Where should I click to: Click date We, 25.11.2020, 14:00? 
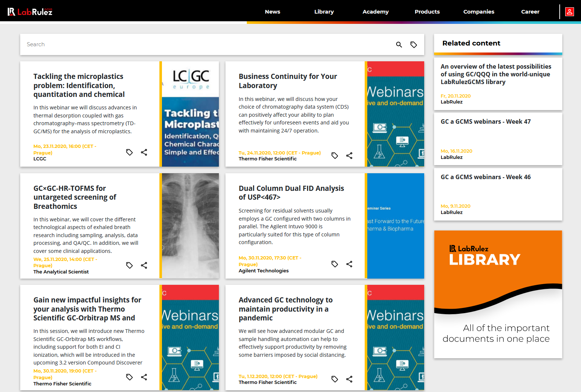65,262
